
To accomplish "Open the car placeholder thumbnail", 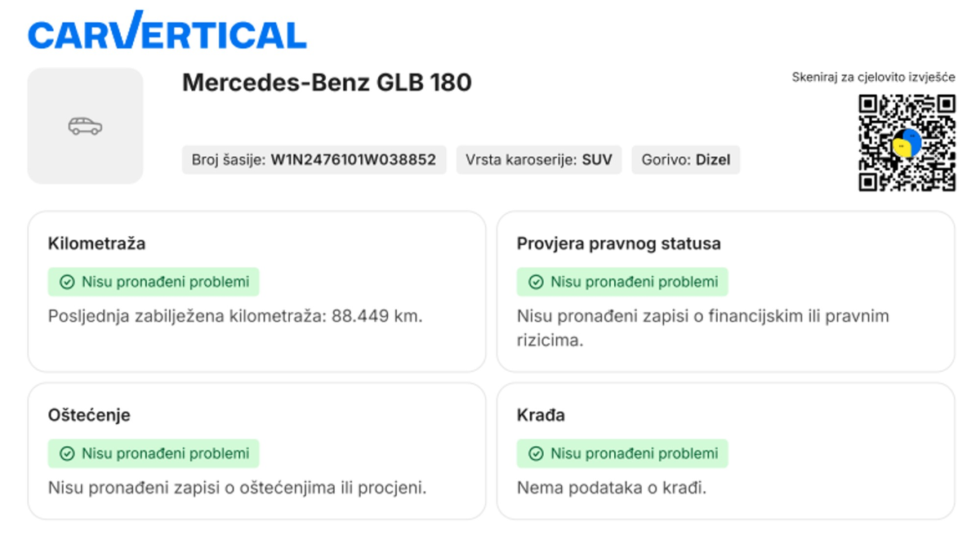I will [x=86, y=126].
